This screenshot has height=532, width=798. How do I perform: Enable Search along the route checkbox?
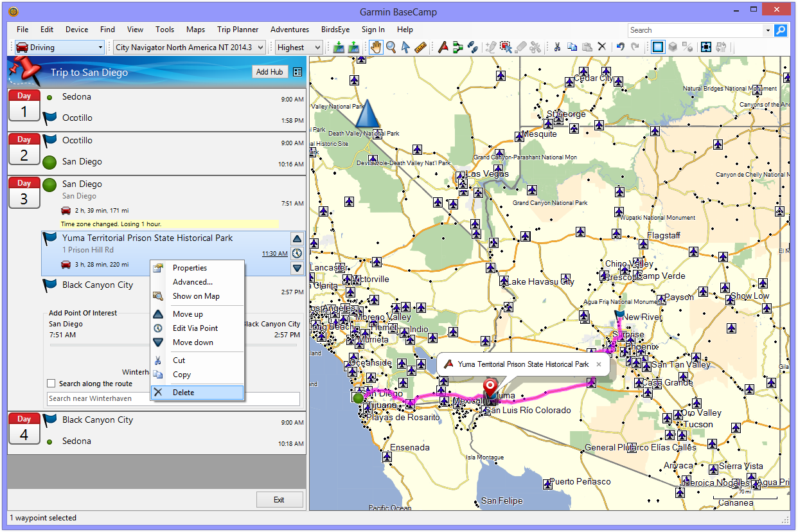(x=51, y=384)
